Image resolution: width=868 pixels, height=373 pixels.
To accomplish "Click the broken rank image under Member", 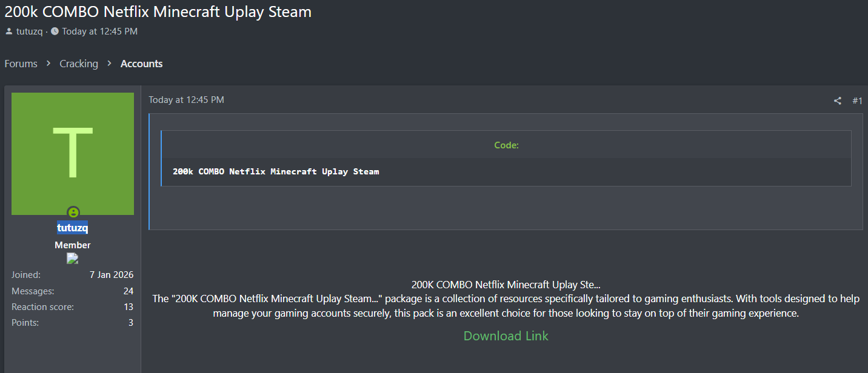I will tap(73, 259).
